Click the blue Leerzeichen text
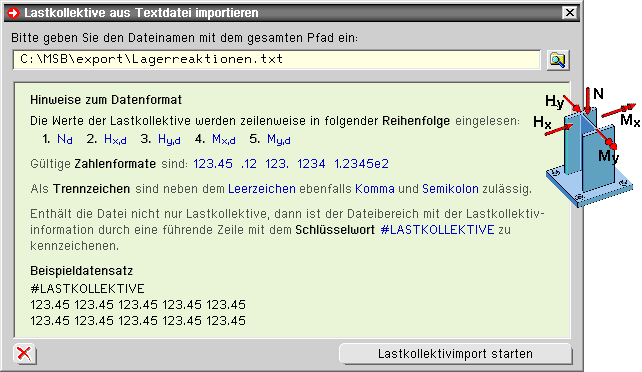The height and width of the screenshot is (372, 642). [262, 189]
